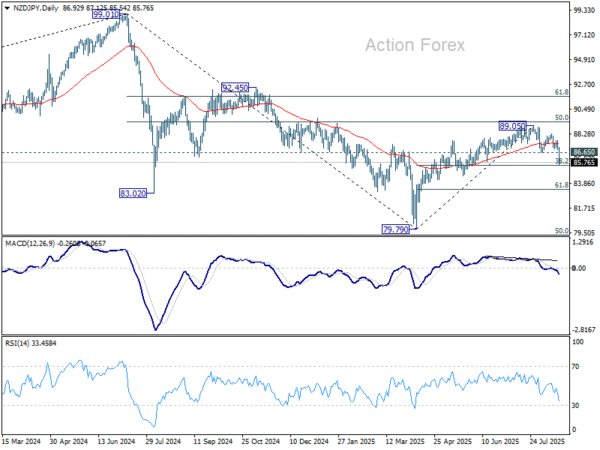
Task: Click the 25 Apr 2025 date label
Action: point(453,441)
